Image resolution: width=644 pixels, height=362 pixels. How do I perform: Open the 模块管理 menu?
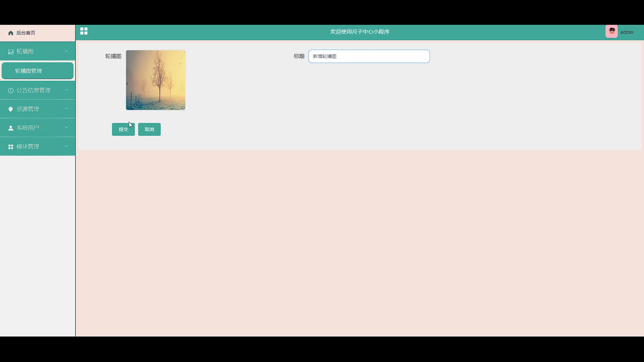pyautogui.click(x=38, y=146)
